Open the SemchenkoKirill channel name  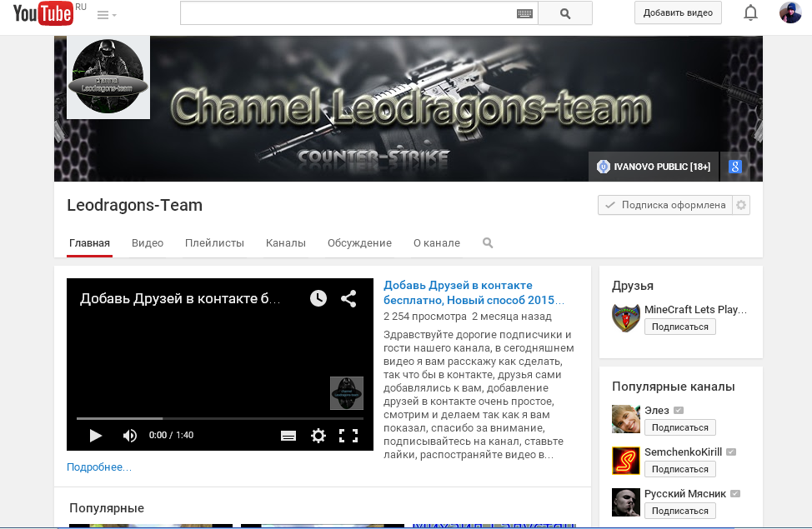tap(683, 452)
